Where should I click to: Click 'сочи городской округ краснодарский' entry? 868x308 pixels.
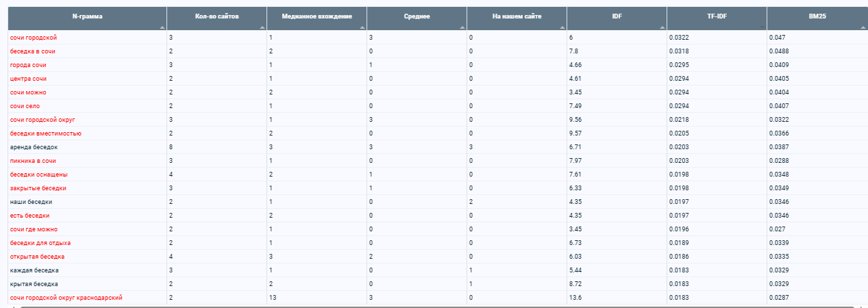click(66, 298)
